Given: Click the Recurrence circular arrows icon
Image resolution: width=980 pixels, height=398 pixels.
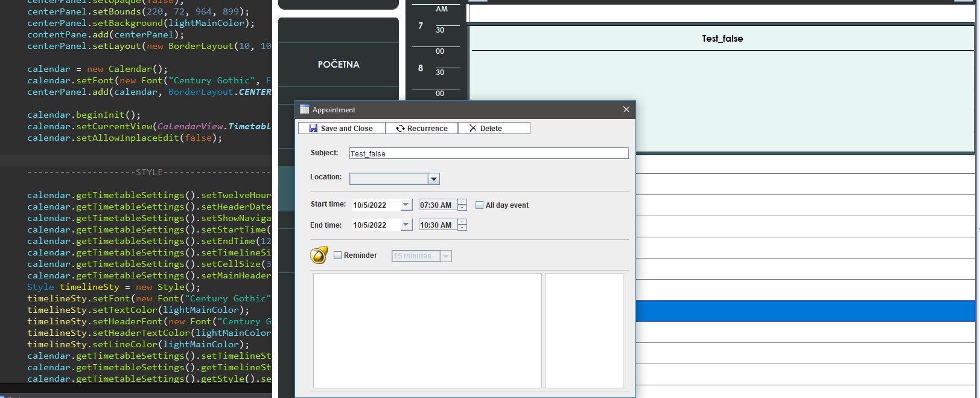Looking at the screenshot, I should 400,129.
